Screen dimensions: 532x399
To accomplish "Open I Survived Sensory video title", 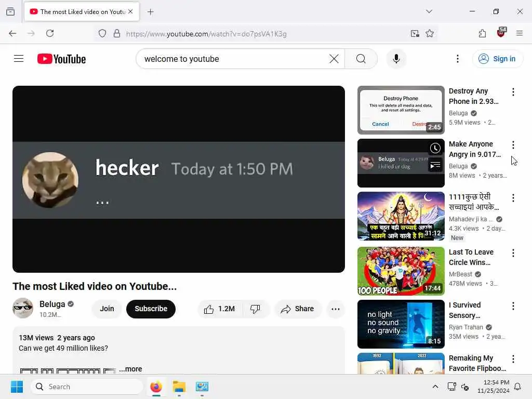I will (465, 310).
